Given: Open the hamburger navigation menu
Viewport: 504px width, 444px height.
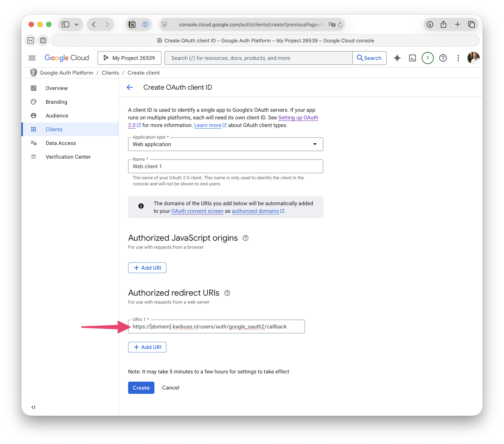Looking at the screenshot, I should [32, 58].
